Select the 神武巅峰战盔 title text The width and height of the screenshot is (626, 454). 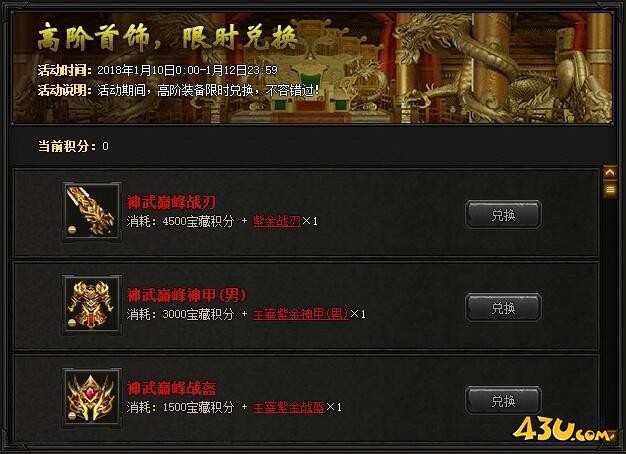click(172, 388)
